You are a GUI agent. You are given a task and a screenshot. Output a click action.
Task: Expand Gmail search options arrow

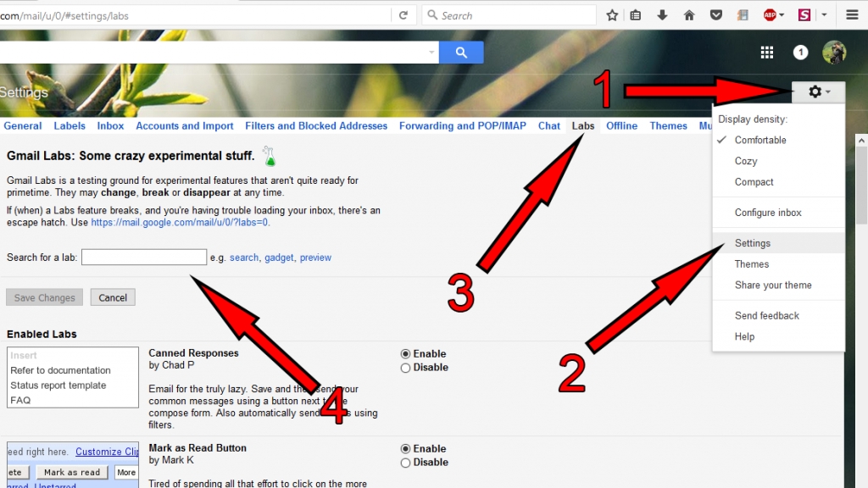431,53
